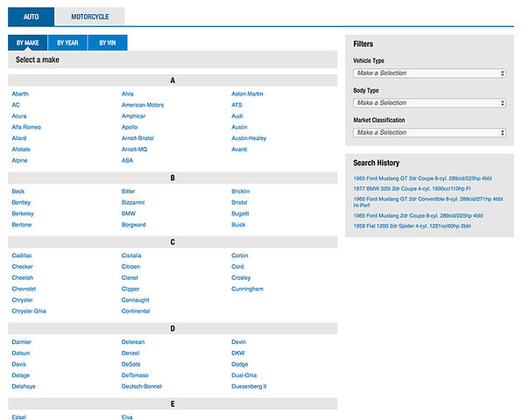The image size is (522, 420).
Task: Choose the Cord make
Action: click(237, 266)
